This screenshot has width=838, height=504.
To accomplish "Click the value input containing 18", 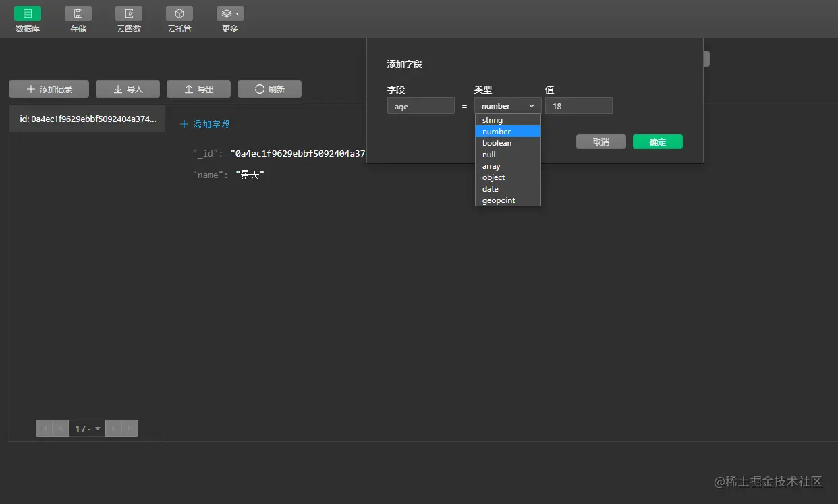I will (x=578, y=106).
